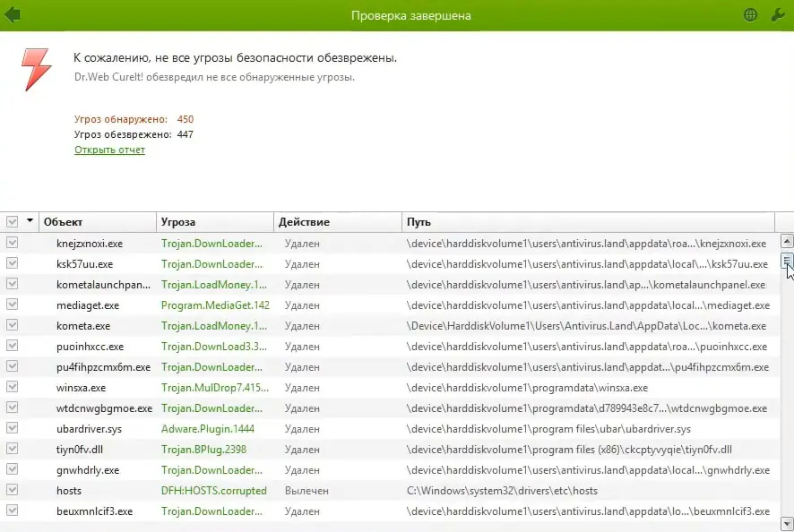
Task: Toggle checkbox for pu4fihpzcmx6m.exe row
Action: (x=13, y=366)
